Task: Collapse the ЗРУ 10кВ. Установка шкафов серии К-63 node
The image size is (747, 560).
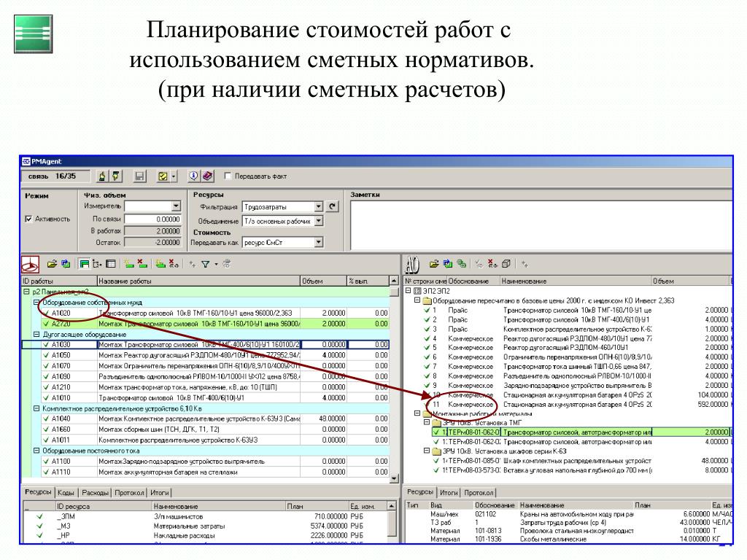Action: click(x=427, y=451)
